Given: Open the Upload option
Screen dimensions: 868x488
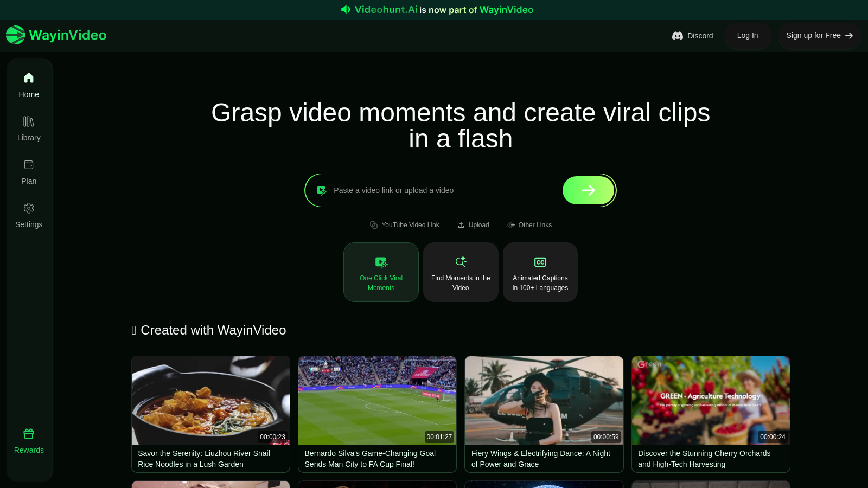Looking at the screenshot, I should click(473, 224).
